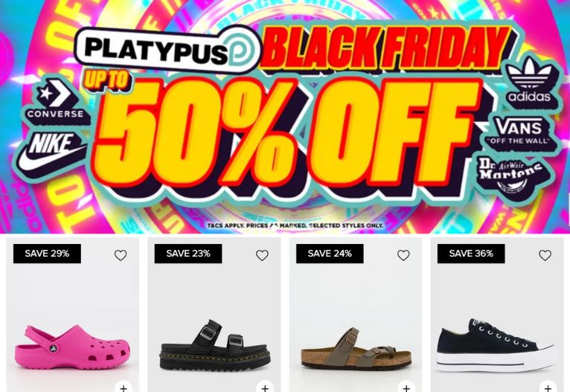The height and width of the screenshot is (392, 570).
Task: Click the heart on black Converse sneaker
Action: click(x=545, y=255)
